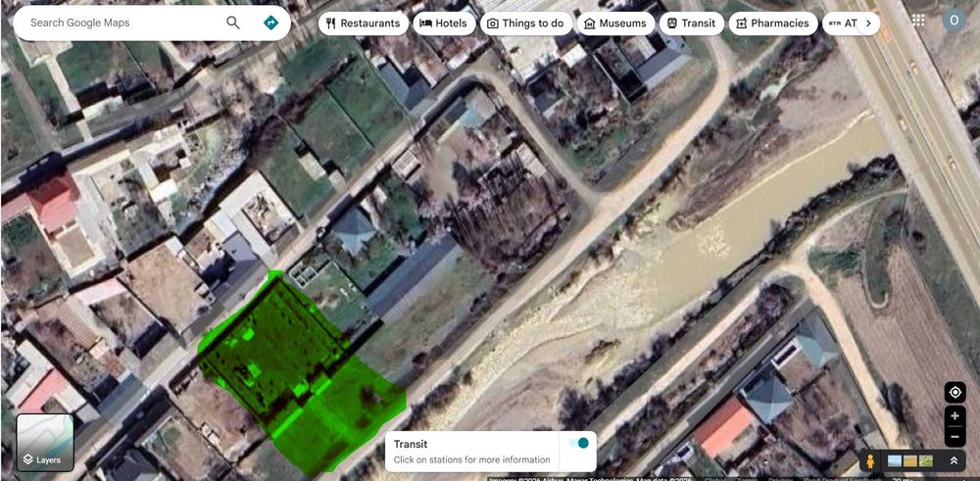
Task: Filter map by Hotels
Action: [x=444, y=24]
